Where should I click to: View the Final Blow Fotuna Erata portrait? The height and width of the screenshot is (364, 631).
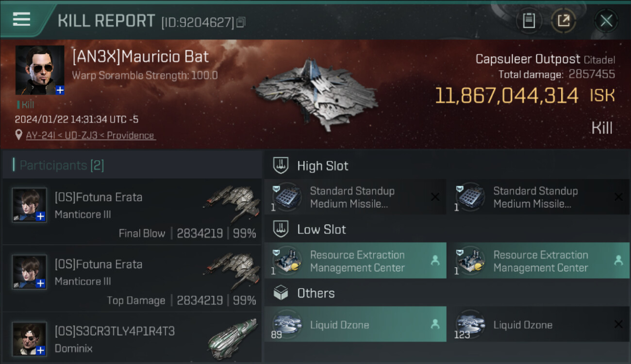click(x=30, y=205)
